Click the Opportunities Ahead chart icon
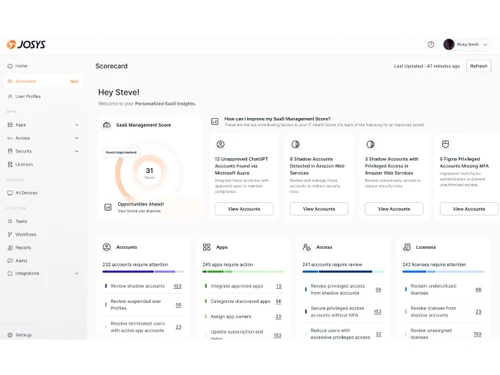 coord(108,207)
